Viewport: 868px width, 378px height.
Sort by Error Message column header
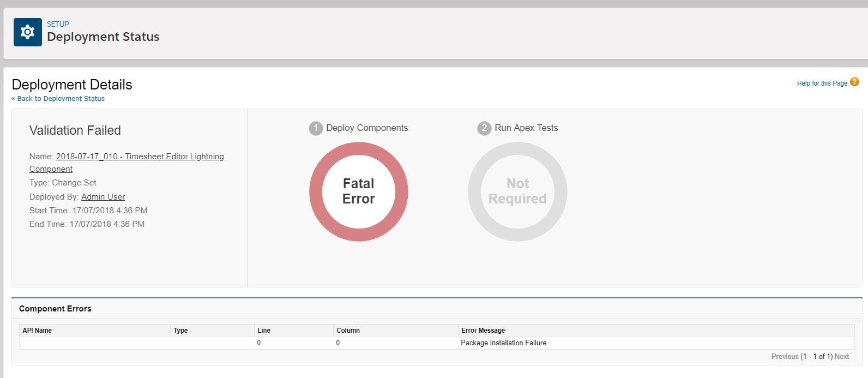click(x=483, y=331)
